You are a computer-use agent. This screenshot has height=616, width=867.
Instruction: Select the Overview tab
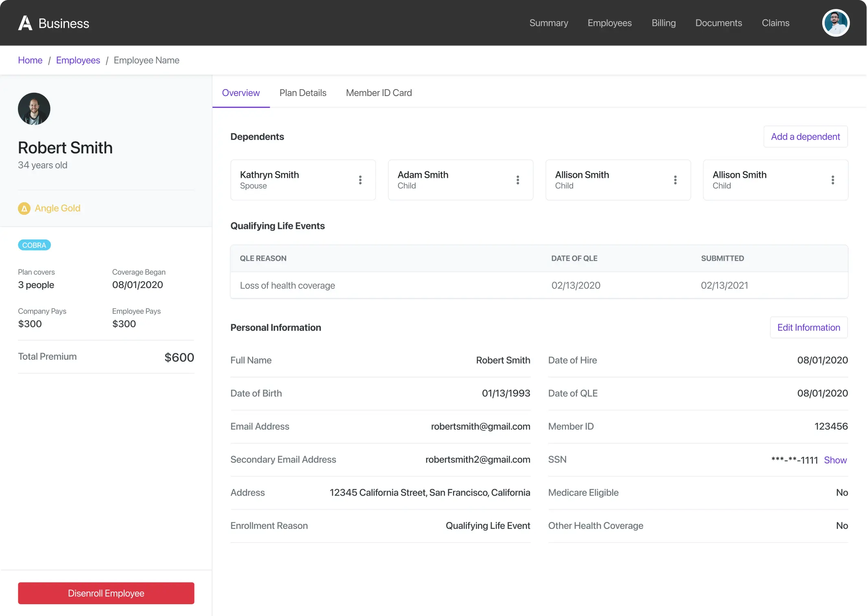[x=241, y=93]
